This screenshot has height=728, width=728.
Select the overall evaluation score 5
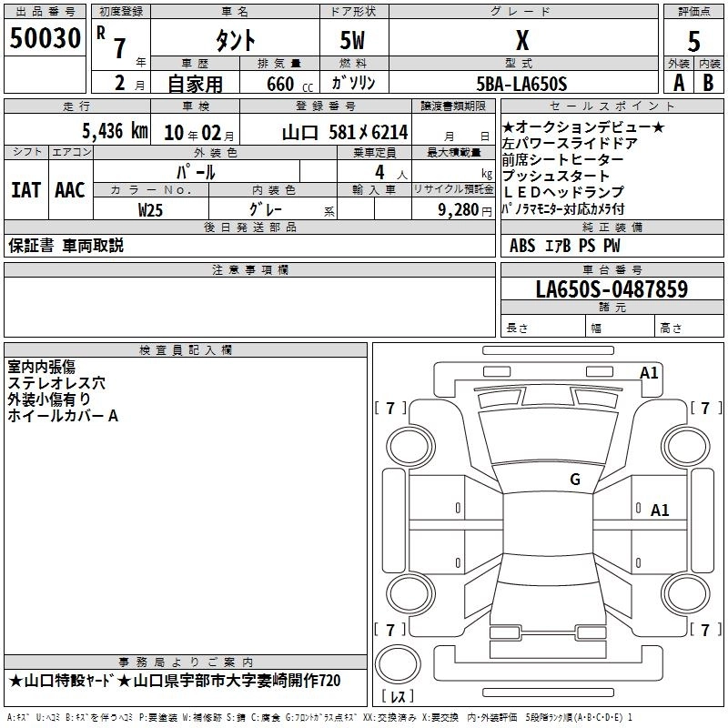[694, 41]
